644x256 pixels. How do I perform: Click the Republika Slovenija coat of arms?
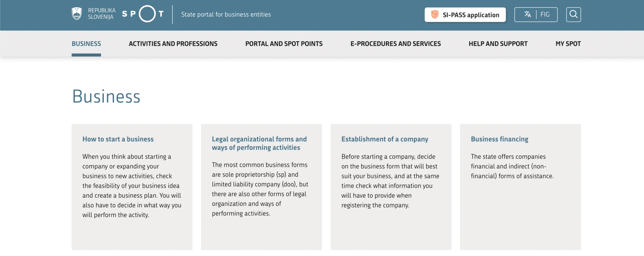(x=77, y=14)
